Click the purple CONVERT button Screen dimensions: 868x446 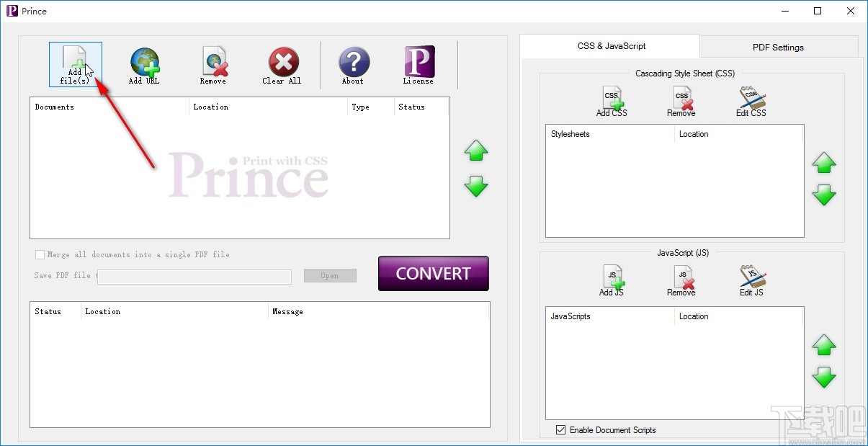pyautogui.click(x=434, y=274)
